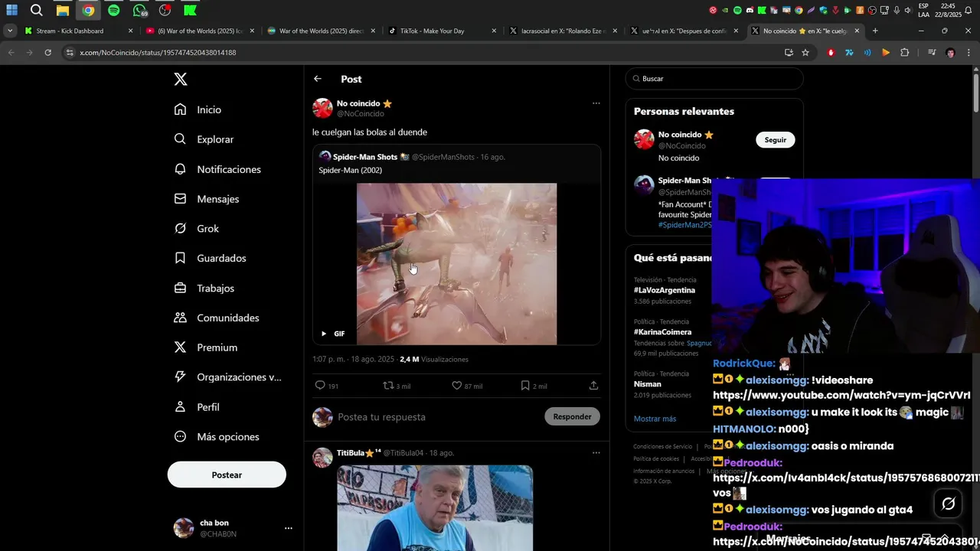The image size is (980, 551).
Task: Click the Buscar search field
Action: click(714, 79)
